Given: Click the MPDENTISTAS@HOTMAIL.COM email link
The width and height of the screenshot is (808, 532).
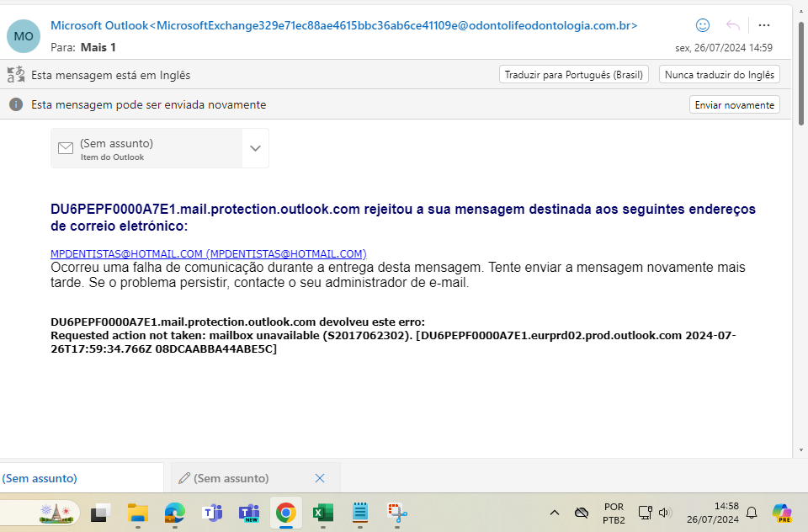Looking at the screenshot, I should 208,253.
